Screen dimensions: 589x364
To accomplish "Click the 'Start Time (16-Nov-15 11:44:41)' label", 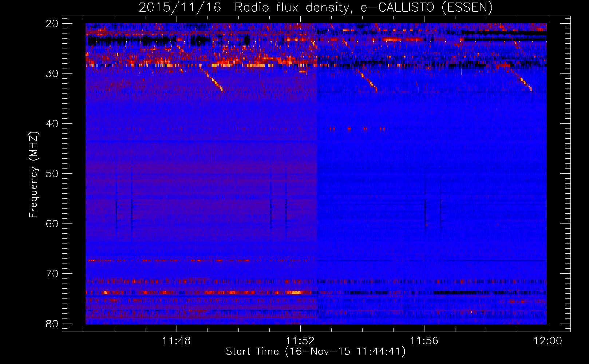I will click(316, 352).
